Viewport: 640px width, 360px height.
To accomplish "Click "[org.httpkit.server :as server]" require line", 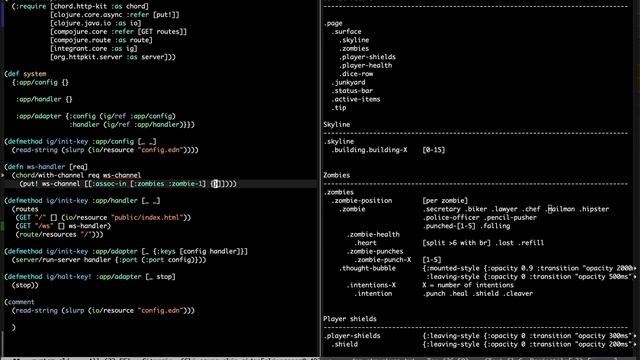I will click(x=113, y=57).
